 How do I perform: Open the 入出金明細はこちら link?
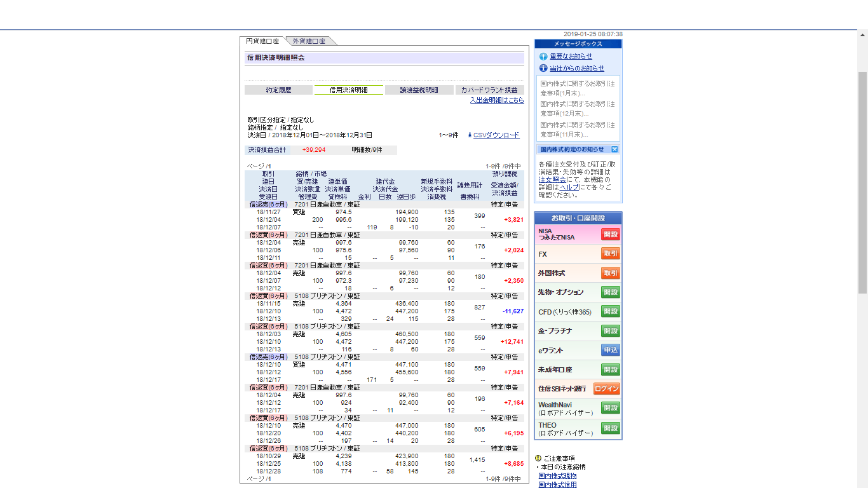pyautogui.click(x=497, y=100)
